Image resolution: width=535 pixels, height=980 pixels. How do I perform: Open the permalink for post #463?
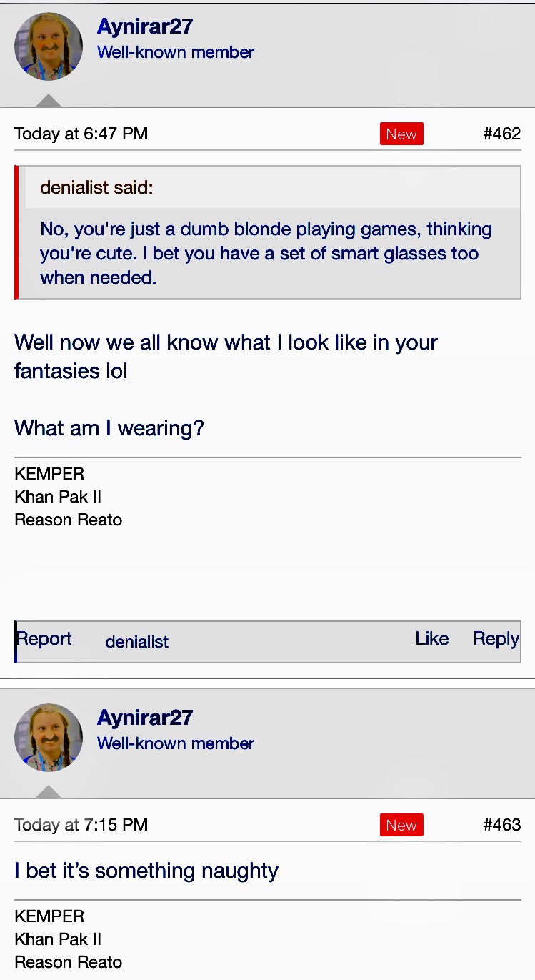click(501, 825)
